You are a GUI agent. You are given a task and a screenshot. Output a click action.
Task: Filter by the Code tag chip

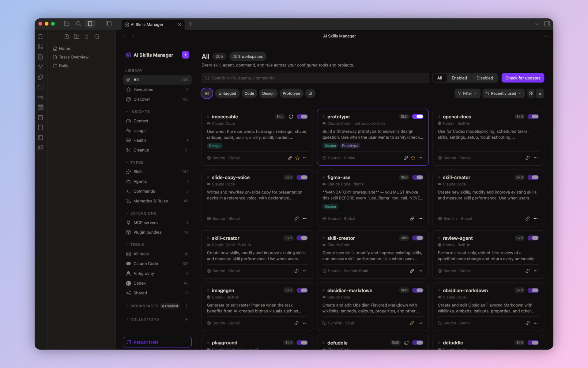pos(249,94)
